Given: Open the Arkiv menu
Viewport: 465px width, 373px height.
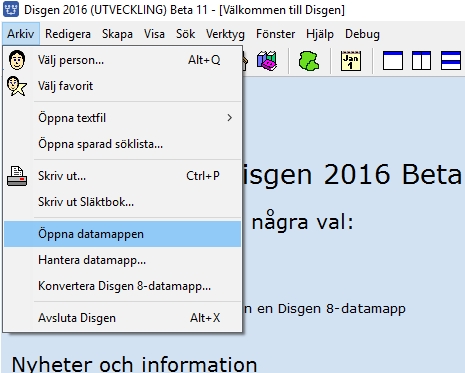Looking at the screenshot, I should pos(21,34).
